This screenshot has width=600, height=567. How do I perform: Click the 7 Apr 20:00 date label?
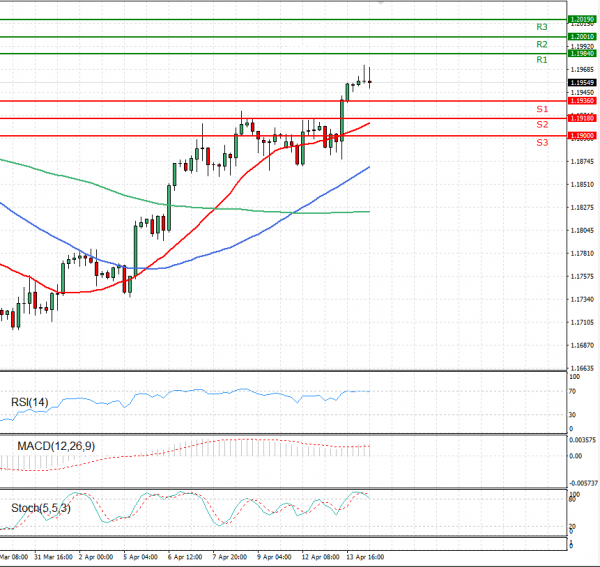pos(230,557)
